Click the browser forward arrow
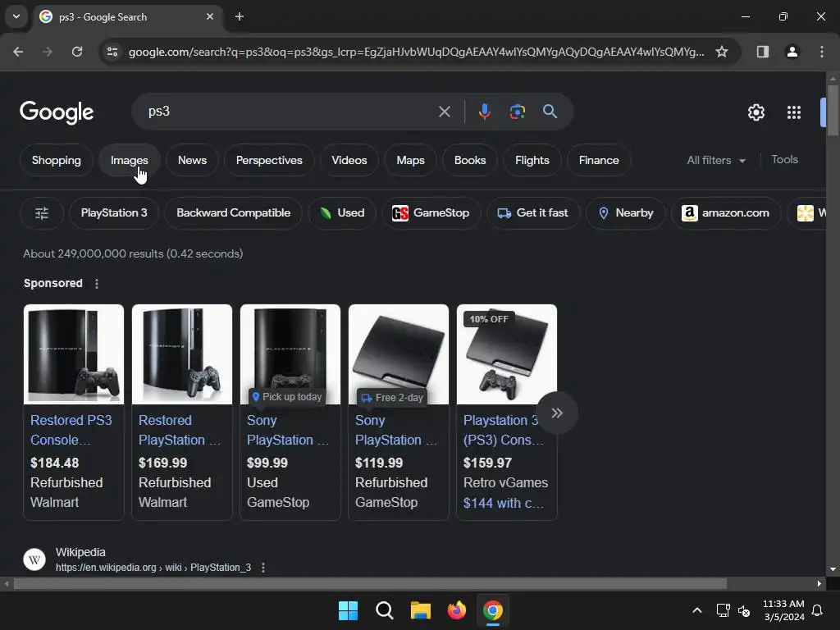 pyautogui.click(x=48, y=52)
